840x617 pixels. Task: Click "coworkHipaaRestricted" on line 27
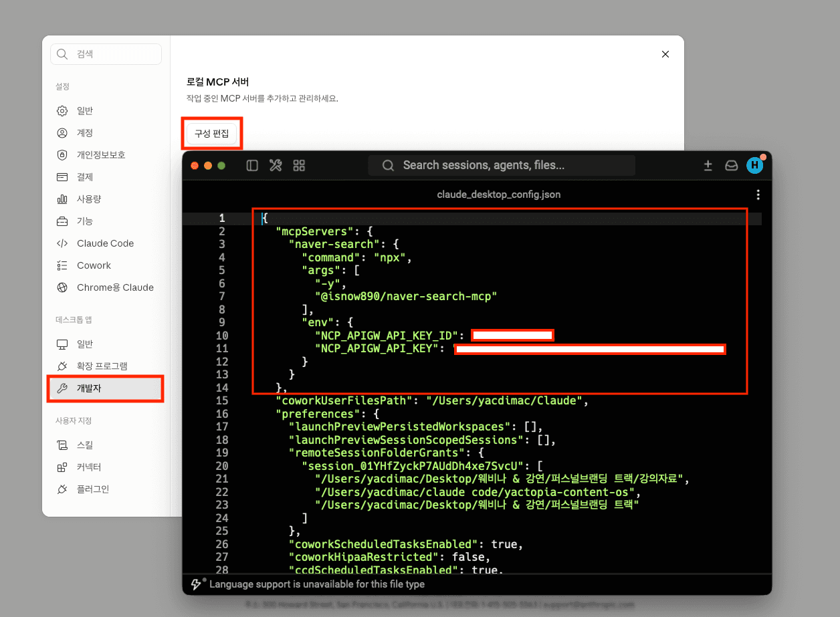(363, 557)
